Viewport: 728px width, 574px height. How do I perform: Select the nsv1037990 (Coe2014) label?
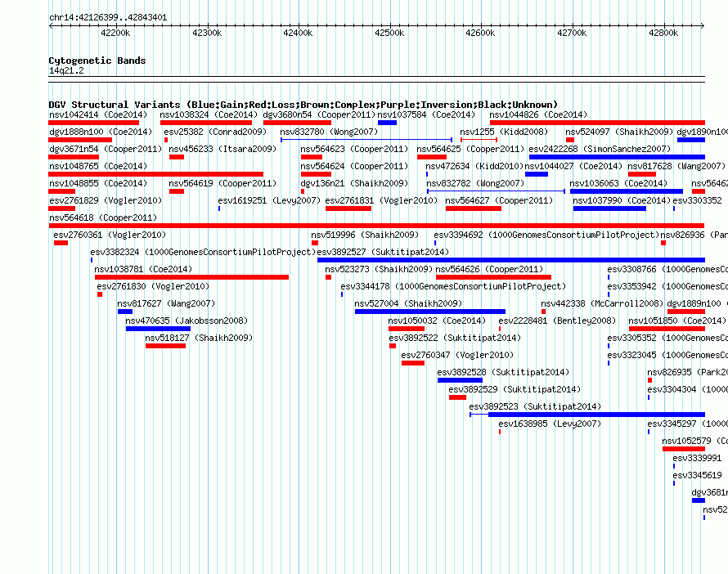(x=622, y=200)
